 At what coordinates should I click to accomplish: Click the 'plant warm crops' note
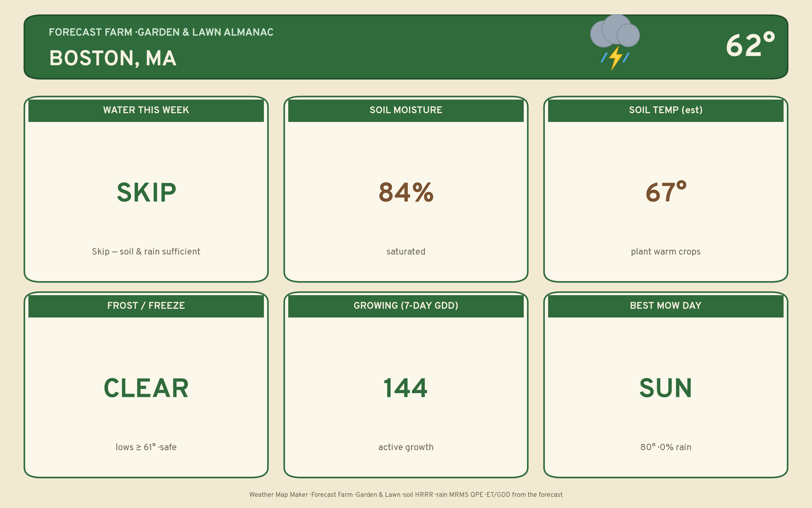coord(666,251)
